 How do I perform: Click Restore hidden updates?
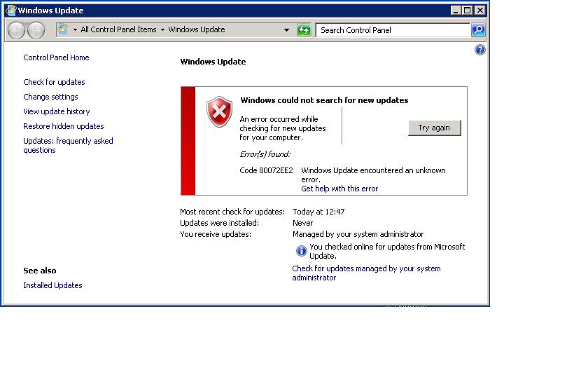[x=64, y=126]
